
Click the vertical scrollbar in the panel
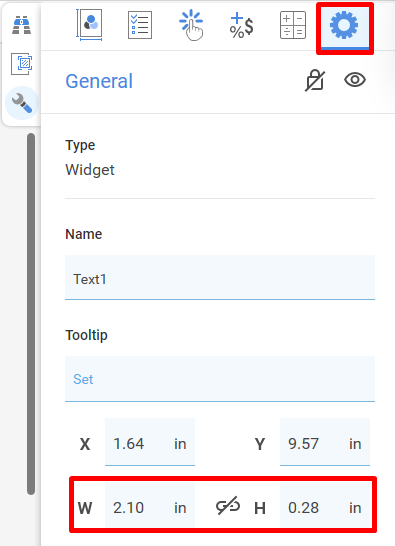click(31, 313)
